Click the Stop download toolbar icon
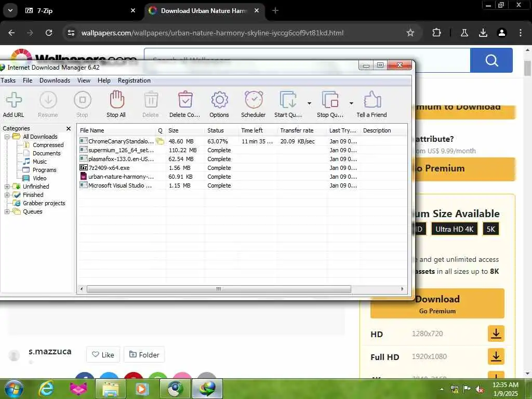The width and height of the screenshot is (532, 399). pos(83,100)
